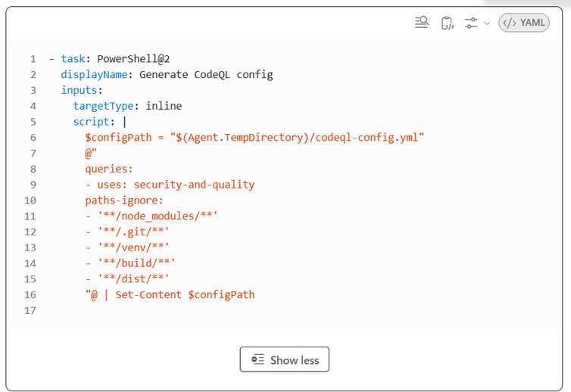Click the 'paths-ignore:' line
Viewport: 571px width, 392px height.
(124, 201)
